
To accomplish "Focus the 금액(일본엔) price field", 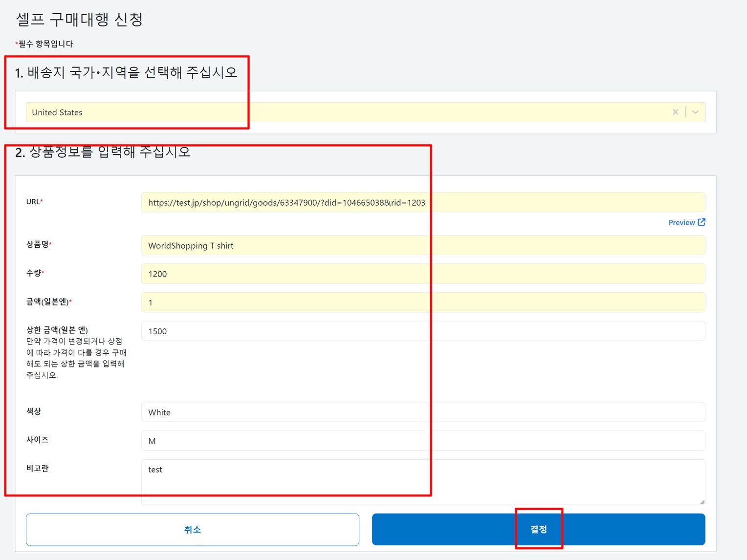I will (342, 302).
